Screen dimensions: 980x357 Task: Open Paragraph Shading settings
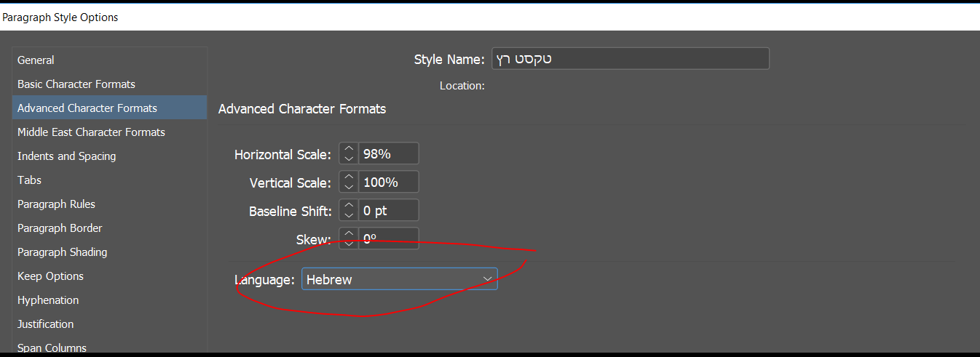coord(63,252)
